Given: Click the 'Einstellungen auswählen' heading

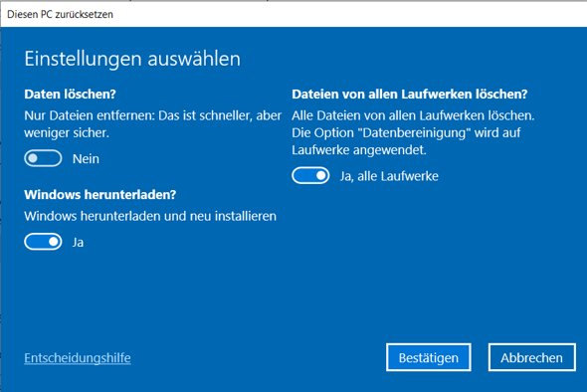Looking at the screenshot, I should coord(132,59).
